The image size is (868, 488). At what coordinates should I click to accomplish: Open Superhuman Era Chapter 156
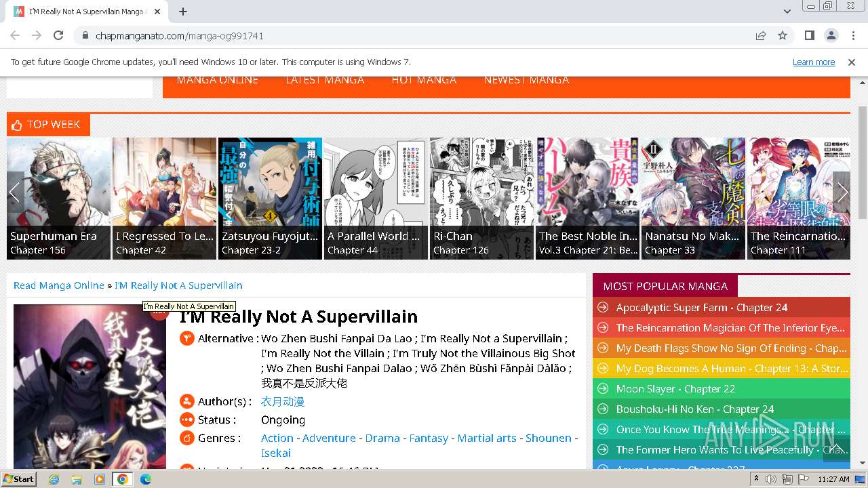click(x=38, y=250)
